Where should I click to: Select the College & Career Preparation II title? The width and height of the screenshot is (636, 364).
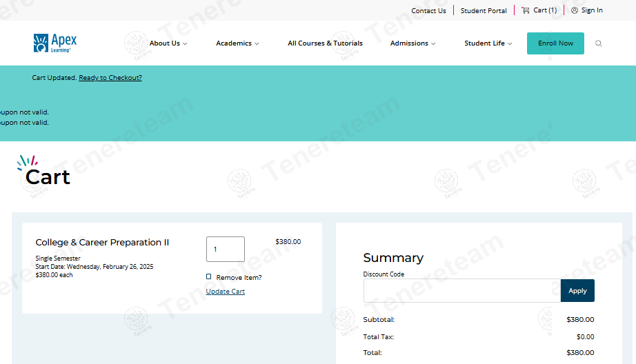[102, 243]
